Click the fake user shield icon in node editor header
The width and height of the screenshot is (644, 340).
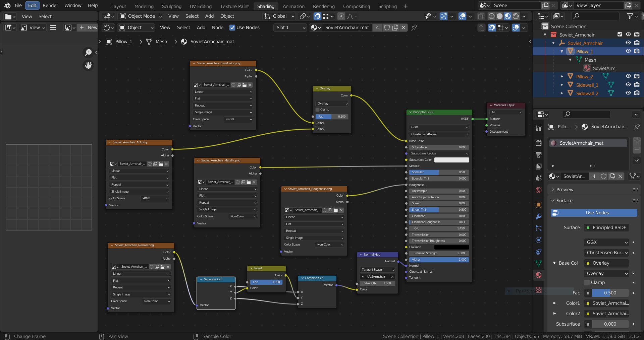click(387, 27)
